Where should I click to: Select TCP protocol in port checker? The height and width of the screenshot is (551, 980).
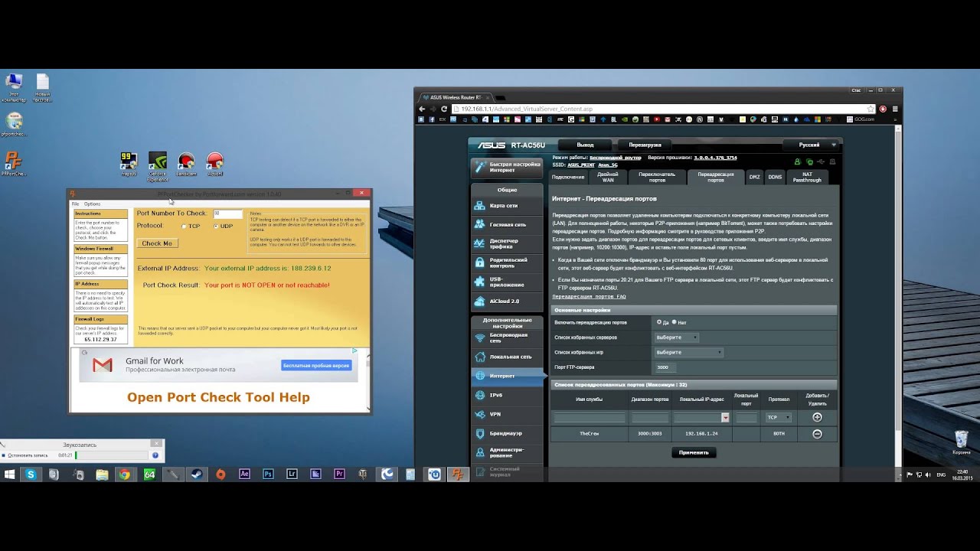click(185, 227)
